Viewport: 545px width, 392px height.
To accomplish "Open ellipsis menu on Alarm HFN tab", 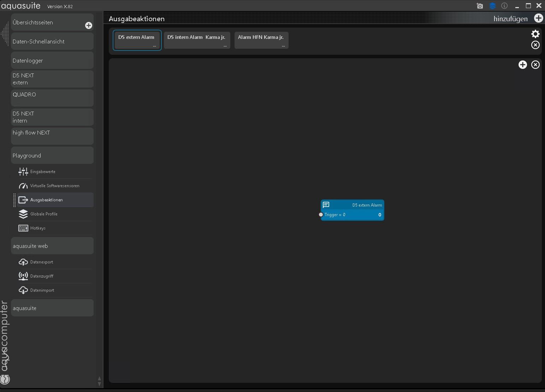I will coord(283,46).
